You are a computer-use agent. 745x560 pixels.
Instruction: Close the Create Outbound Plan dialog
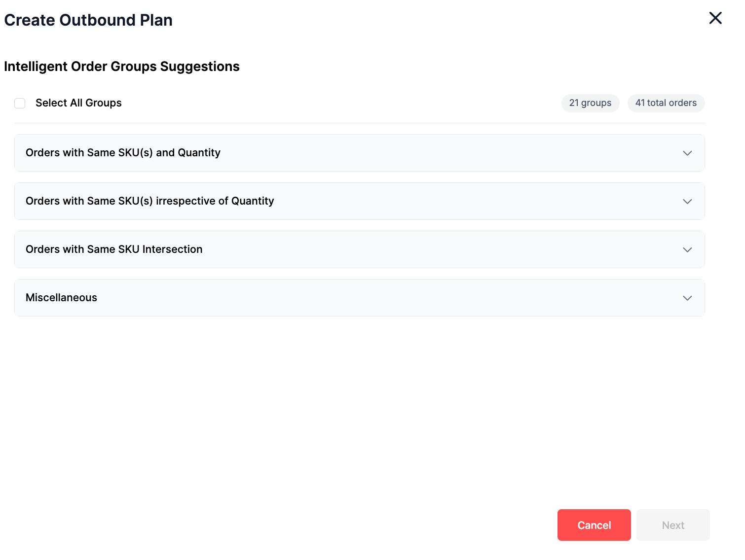(x=715, y=18)
